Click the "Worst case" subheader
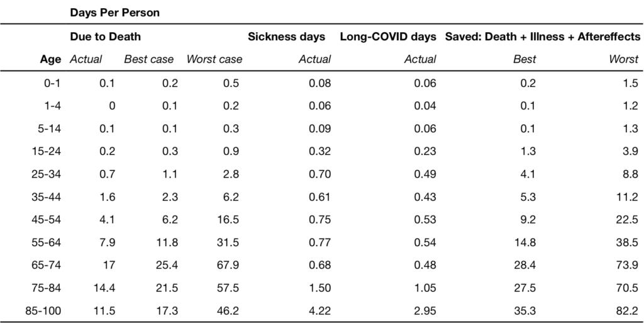The width and height of the screenshot is (644, 323). point(214,60)
